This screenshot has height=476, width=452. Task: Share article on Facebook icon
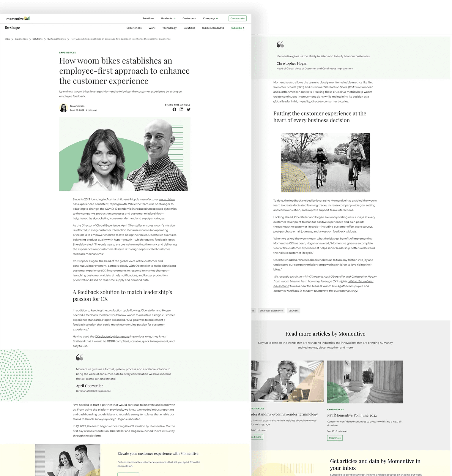tap(174, 110)
